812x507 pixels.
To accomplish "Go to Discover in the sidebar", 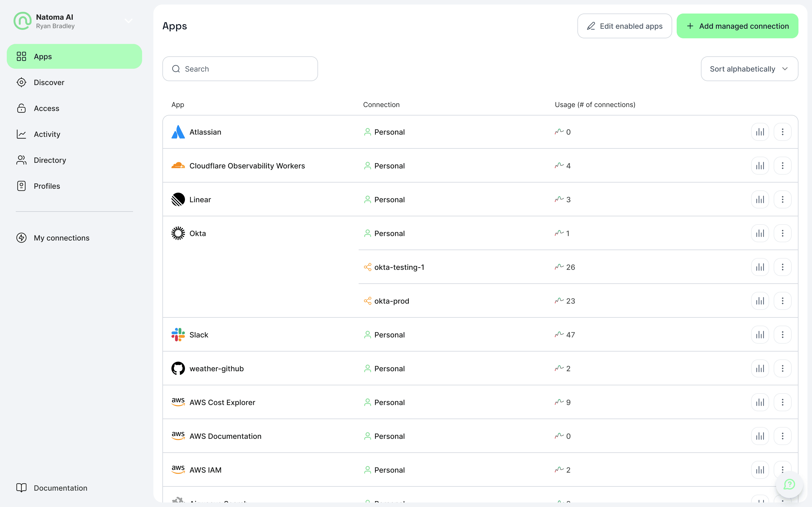I will [x=49, y=83].
